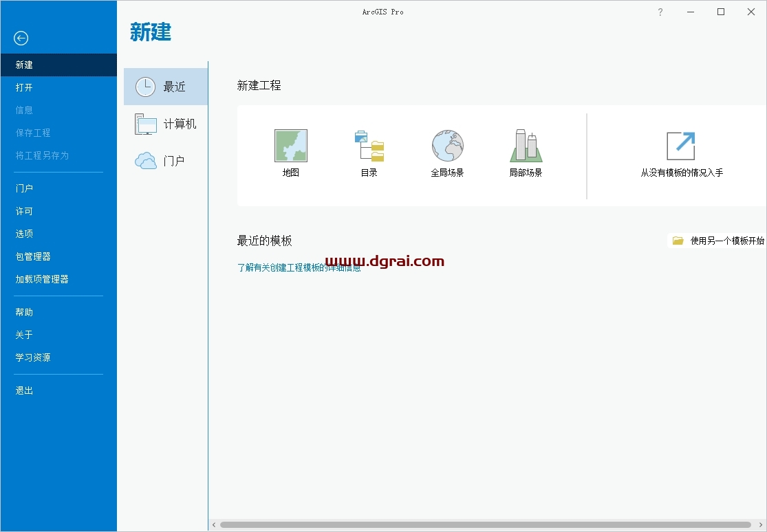
Task: Open link 了解有关创建工程模板的详细信息
Action: [299, 267]
